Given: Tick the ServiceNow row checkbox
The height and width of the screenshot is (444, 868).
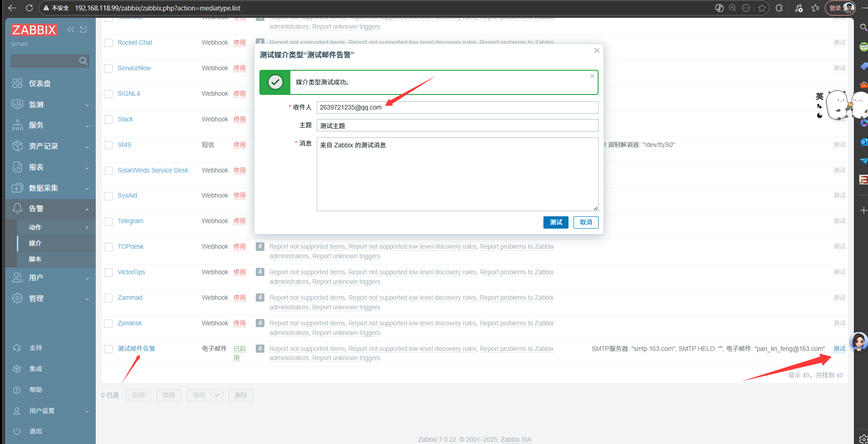Looking at the screenshot, I should pos(108,68).
